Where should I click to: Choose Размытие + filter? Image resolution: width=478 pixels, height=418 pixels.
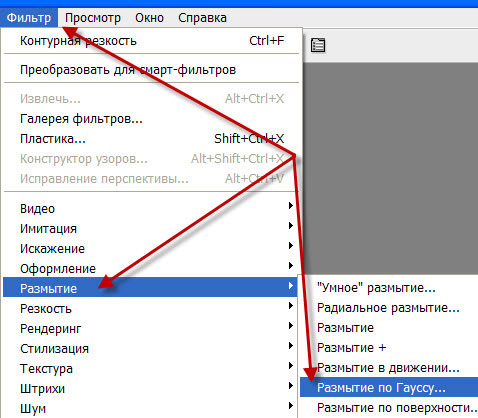point(389,348)
